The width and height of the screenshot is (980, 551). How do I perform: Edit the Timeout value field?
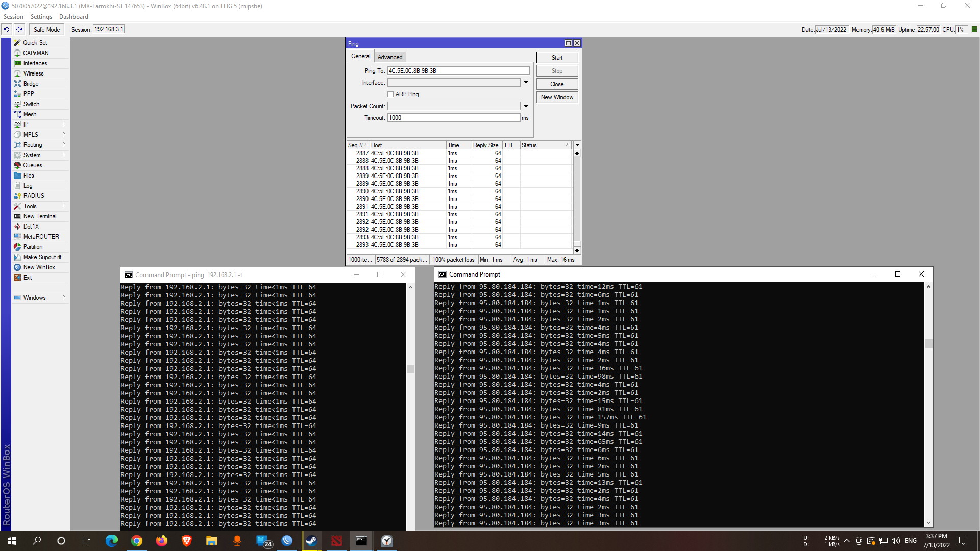click(453, 117)
